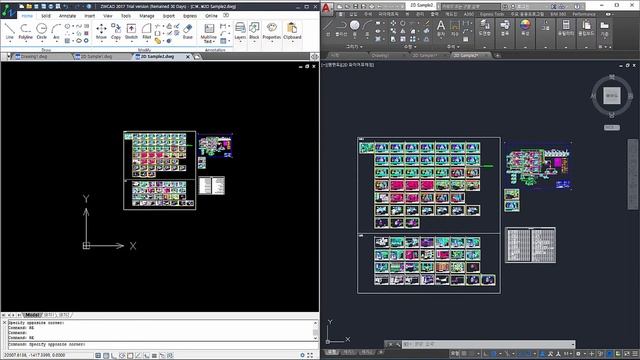Switch to Model layout tab in ZWCAD

pyautogui.click(x=32, y=315)
